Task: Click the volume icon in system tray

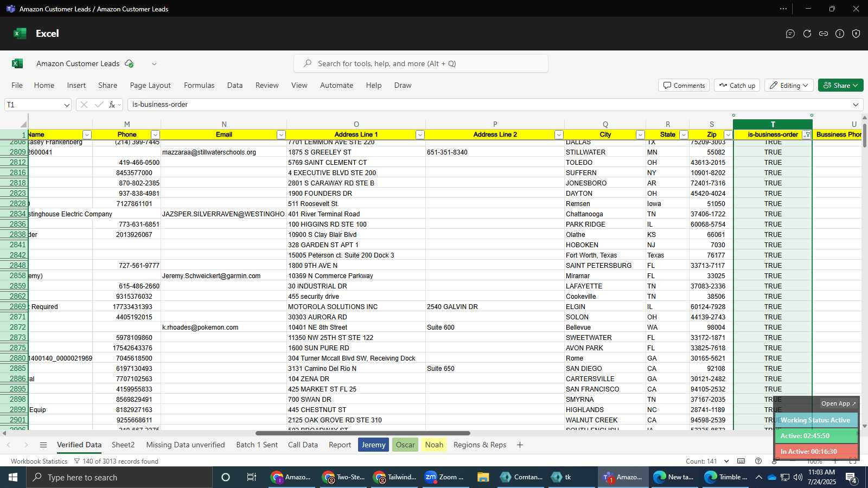Action: pyautogui.click(x=797, y=477)
